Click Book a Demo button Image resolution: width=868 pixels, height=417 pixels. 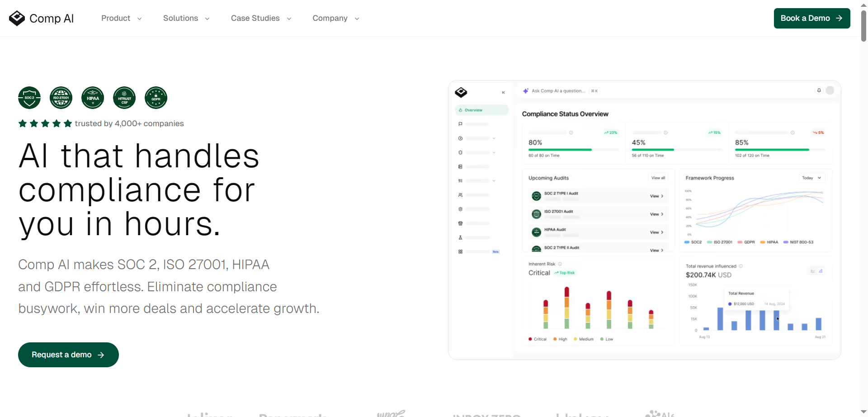pyautogui.click(x=812, y=18)
